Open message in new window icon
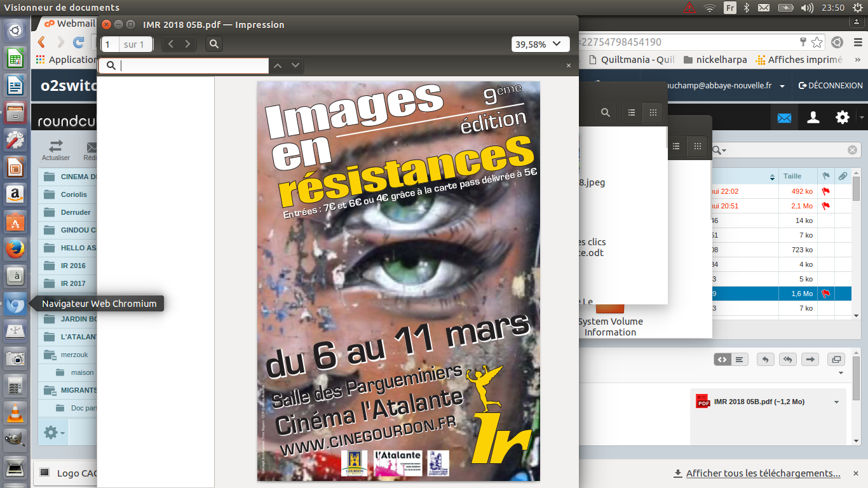 coord(836,359)
